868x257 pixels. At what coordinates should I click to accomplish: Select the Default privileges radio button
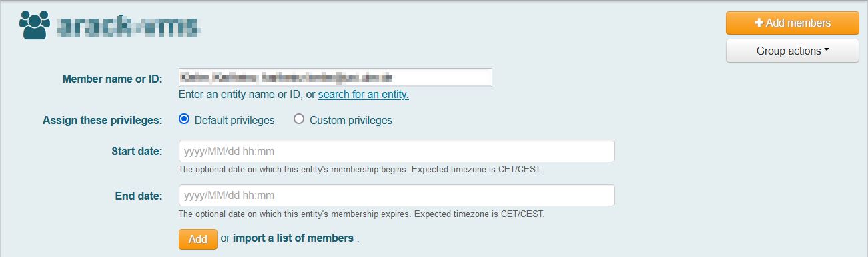point(184,119)
